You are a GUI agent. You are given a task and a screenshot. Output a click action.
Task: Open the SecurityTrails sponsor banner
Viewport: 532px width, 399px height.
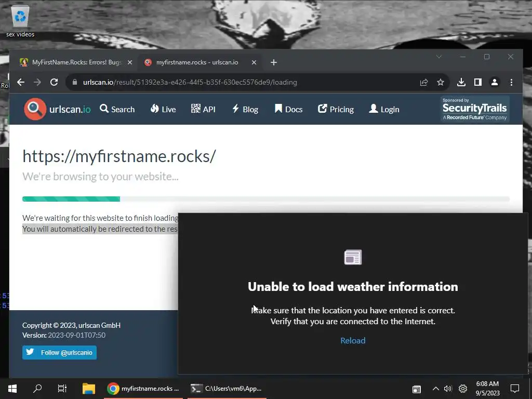(x=475, y=109)
